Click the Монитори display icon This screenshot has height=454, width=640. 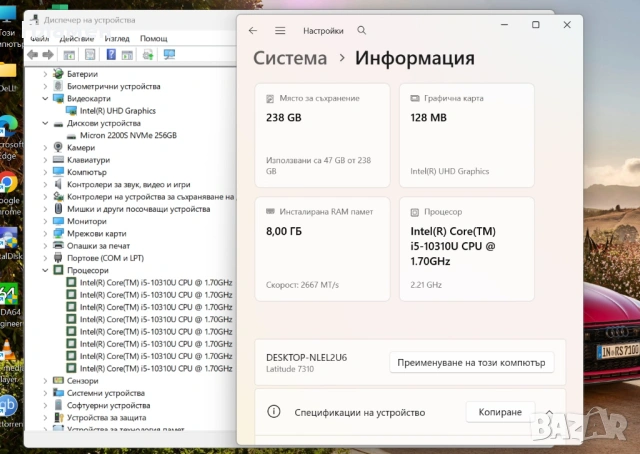(58, 221)
